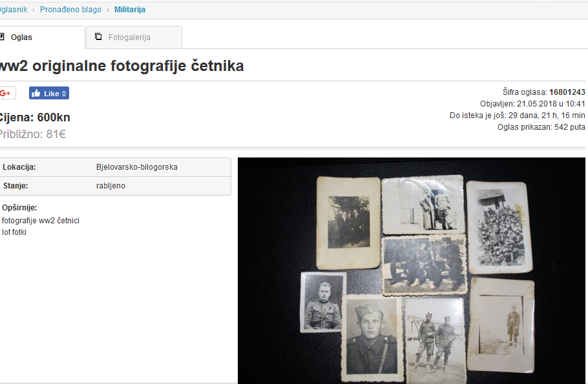Click the Facebook thumbs-up icon
Viewport: 588px width, 384px height.
point(36,94)
